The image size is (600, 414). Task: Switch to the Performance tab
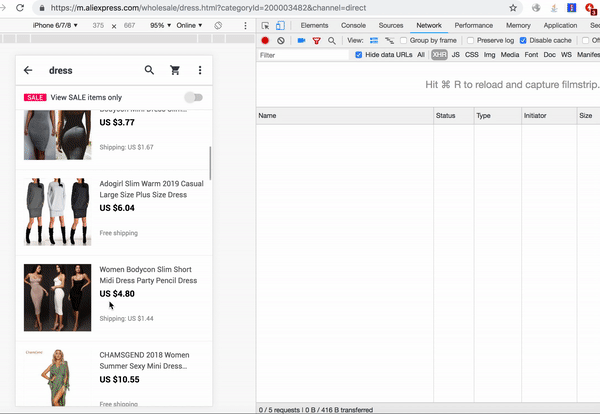[474, 26]
